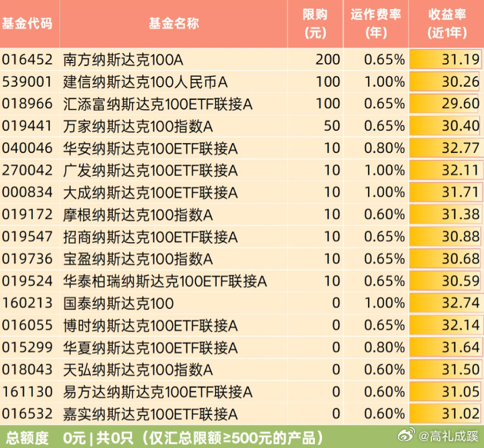Viewport: 484px width, 448px height.
Task: Click return value 31.38
Action: (460, 214)
